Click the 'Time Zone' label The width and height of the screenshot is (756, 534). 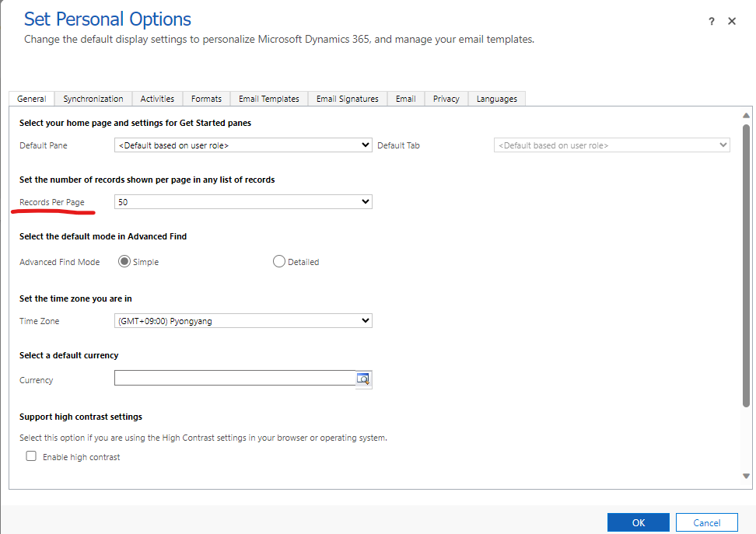pos(40,321)
